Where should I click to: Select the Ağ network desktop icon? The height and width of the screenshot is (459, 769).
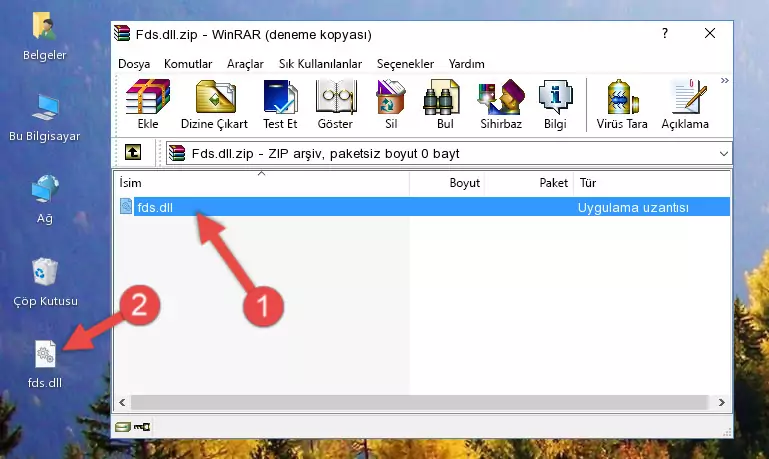[45, 200]
